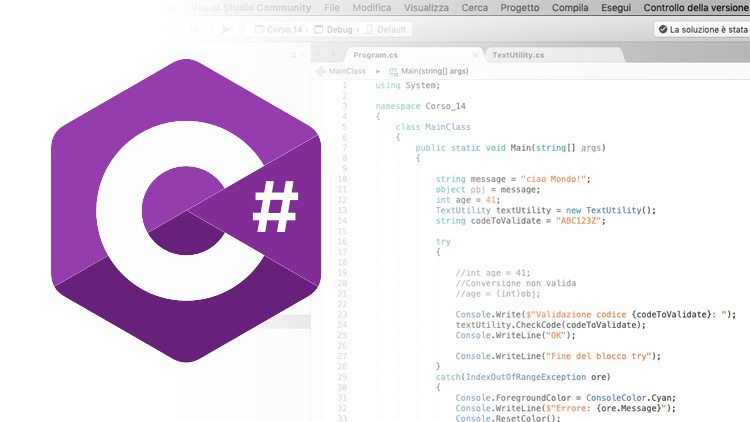The height and width of the screenshot is (422, 750).
Task: Switch to the TextUtility.cs tab
Action: click(x=518, y=55)
